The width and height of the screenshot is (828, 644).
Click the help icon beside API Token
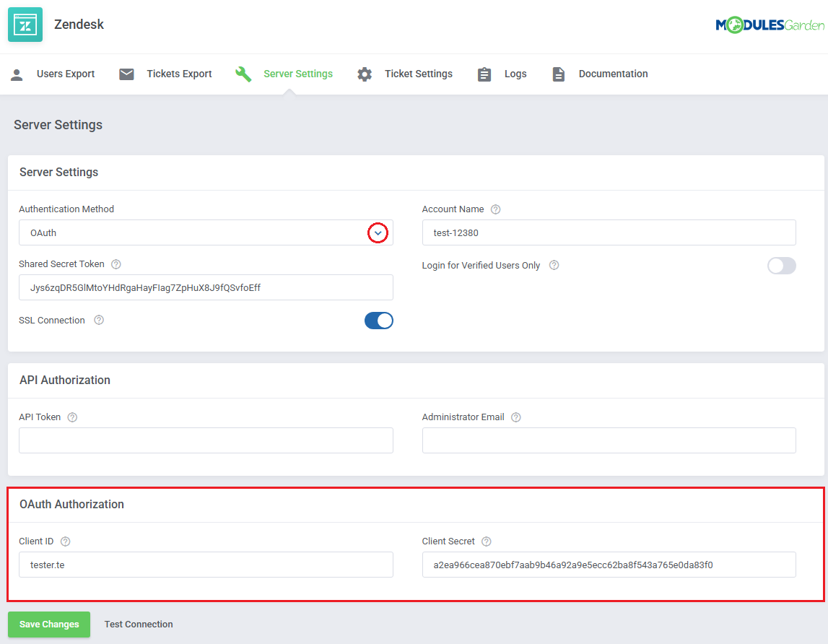click(x=72, y=417)
